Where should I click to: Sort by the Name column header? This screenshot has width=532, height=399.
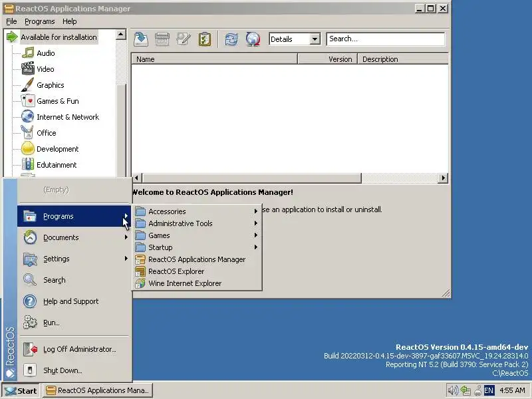[214, 59]
